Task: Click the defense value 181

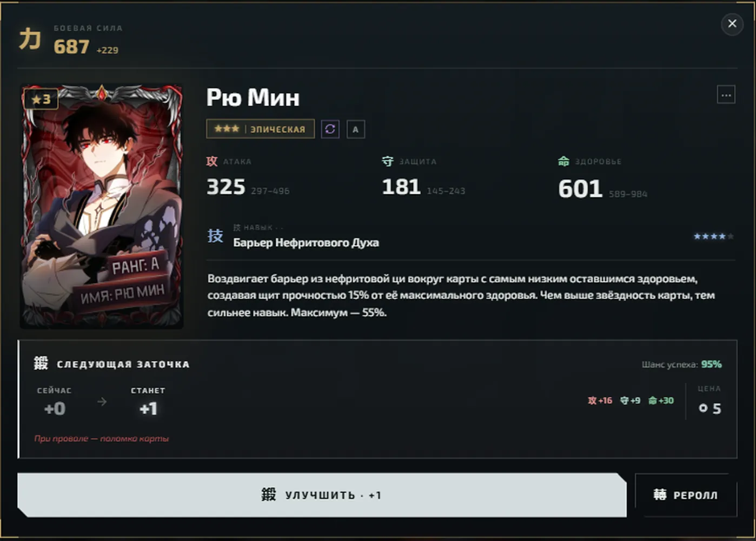Action: (401, 187)
